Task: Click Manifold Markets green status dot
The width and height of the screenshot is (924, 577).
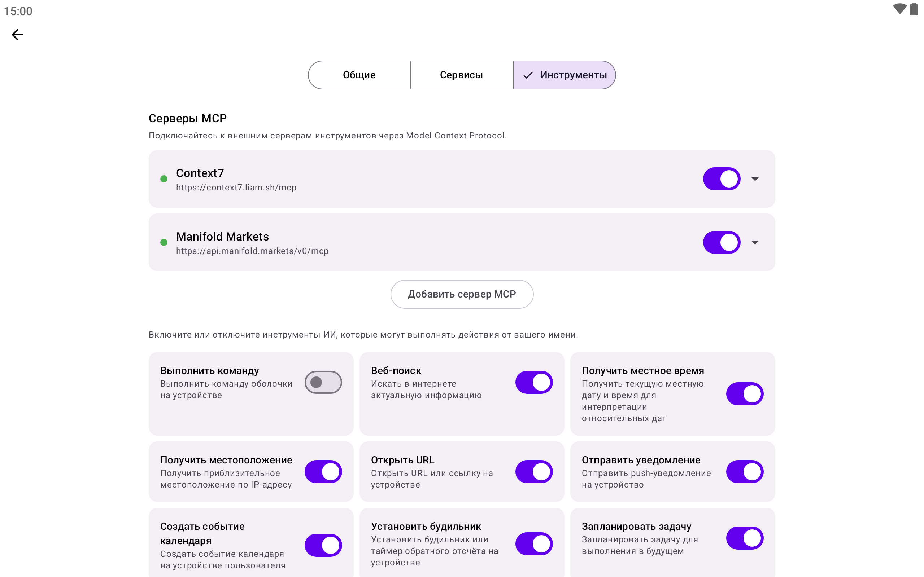Action: pos(164,242)
